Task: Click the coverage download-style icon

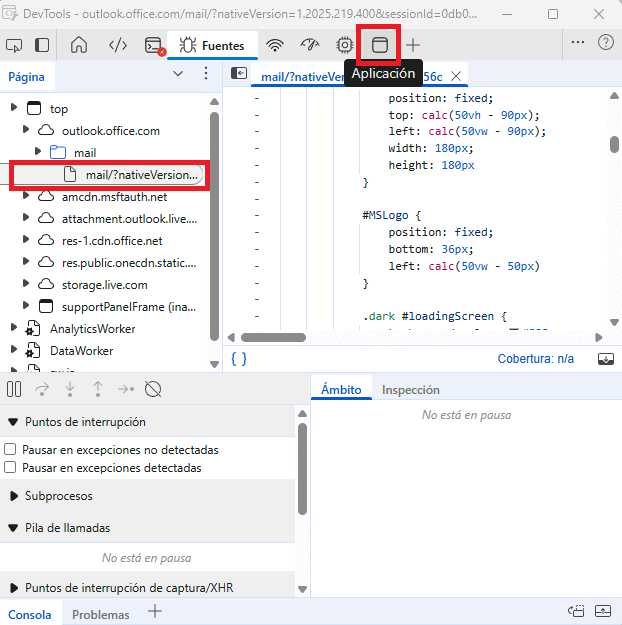Action: [x=606, y=359]
